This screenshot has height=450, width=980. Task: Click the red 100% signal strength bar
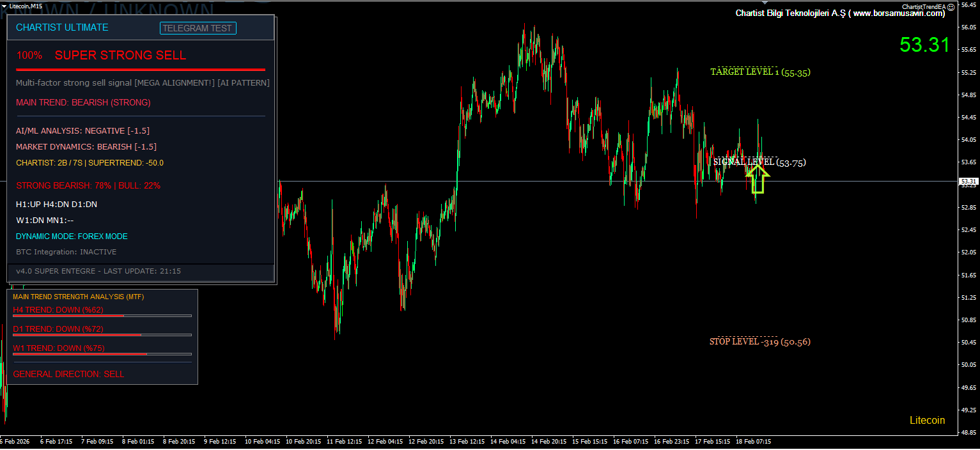pyautogui.click(x=141, y=69)
